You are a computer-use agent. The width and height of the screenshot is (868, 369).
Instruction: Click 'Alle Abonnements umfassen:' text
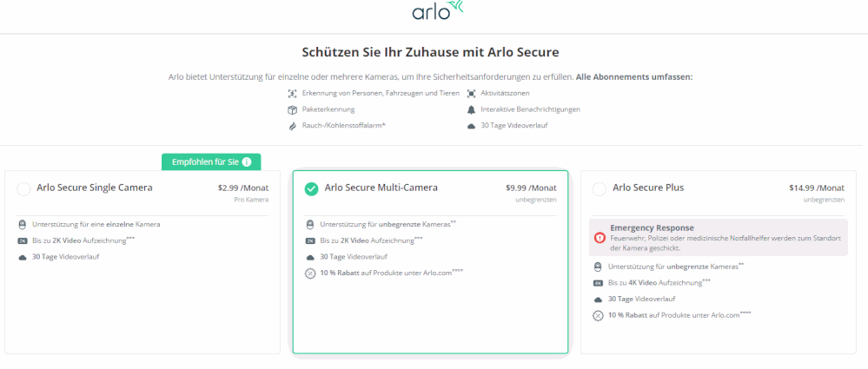coord(633,77)
